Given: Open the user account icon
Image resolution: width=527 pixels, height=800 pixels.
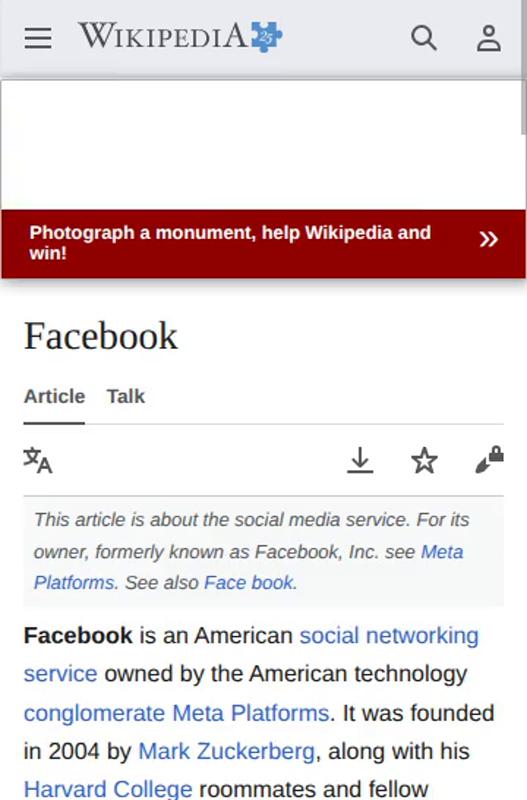Looking at the screenshot, I should 489,38.
